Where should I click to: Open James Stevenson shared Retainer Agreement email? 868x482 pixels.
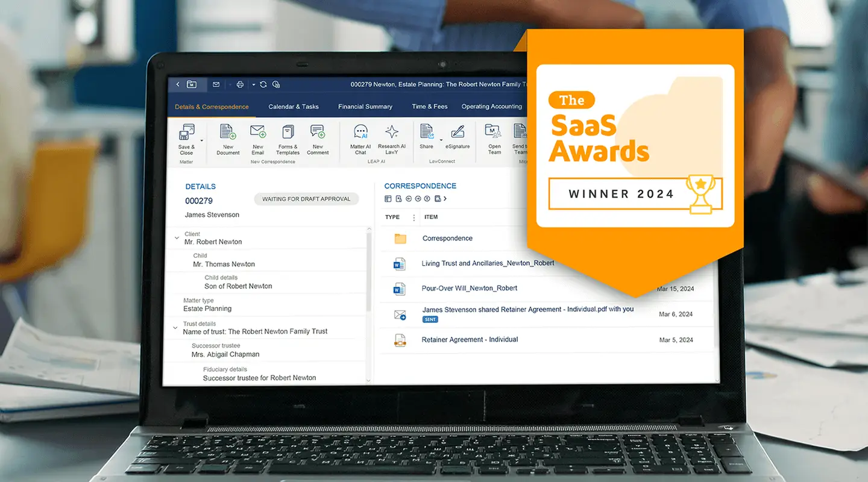pyautogui.click(x=528, y=309)
